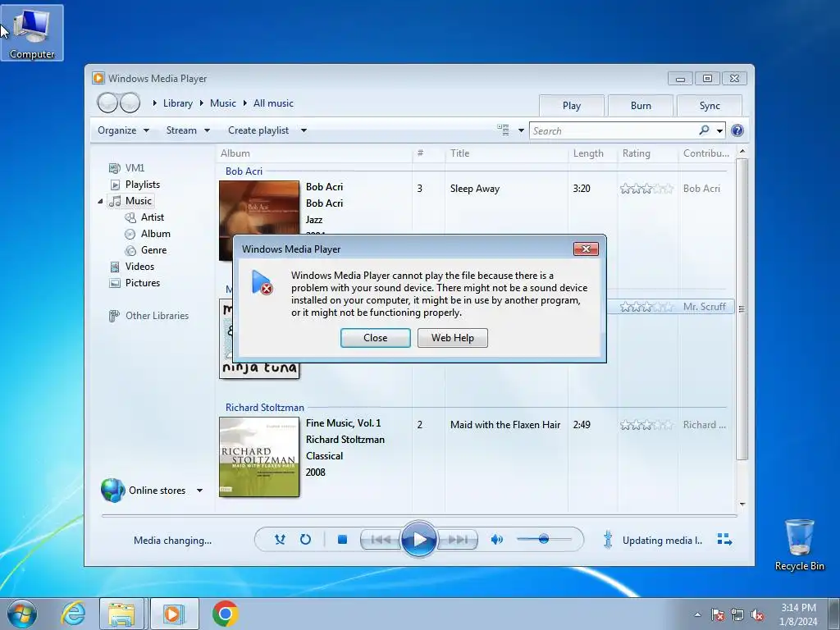Screen dimensions: 840x630
Task: Select the Sleep Away track
Action: 475,189
